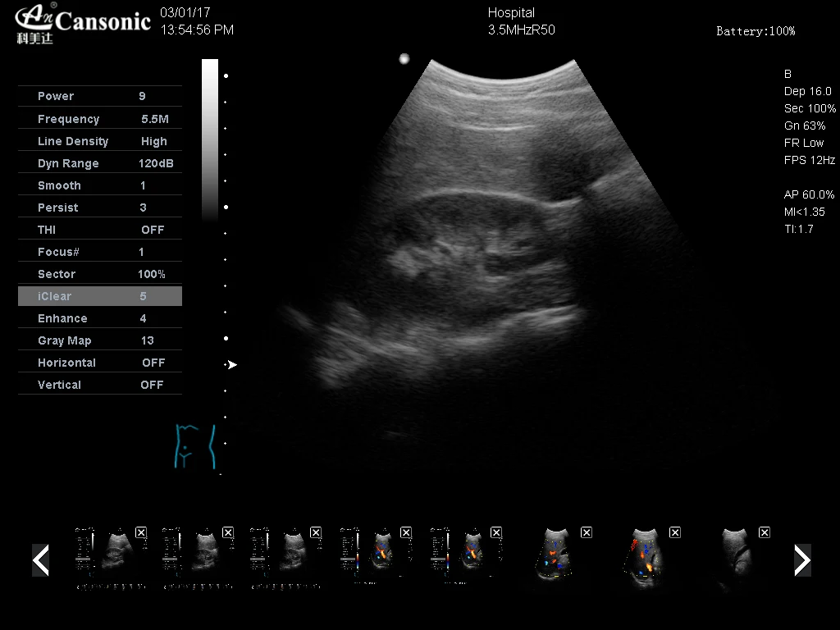
Task: Toggle Vertical image flip
Action: click(x=100, y=384)
